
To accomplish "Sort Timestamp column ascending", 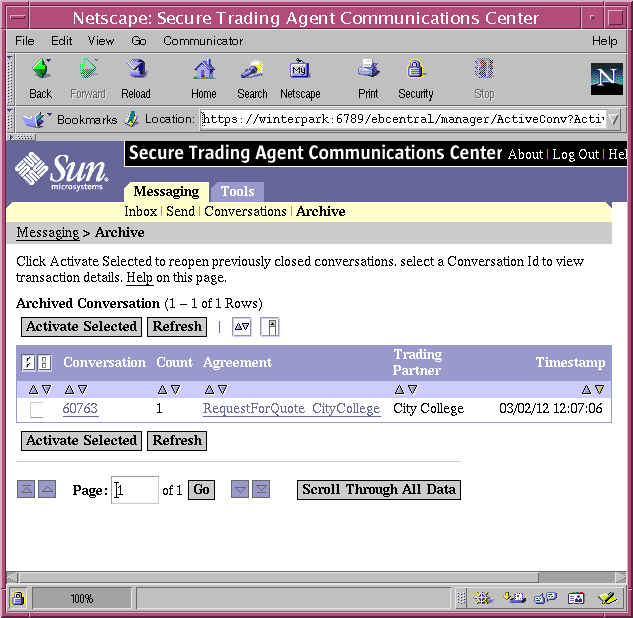I will (587, 390).
